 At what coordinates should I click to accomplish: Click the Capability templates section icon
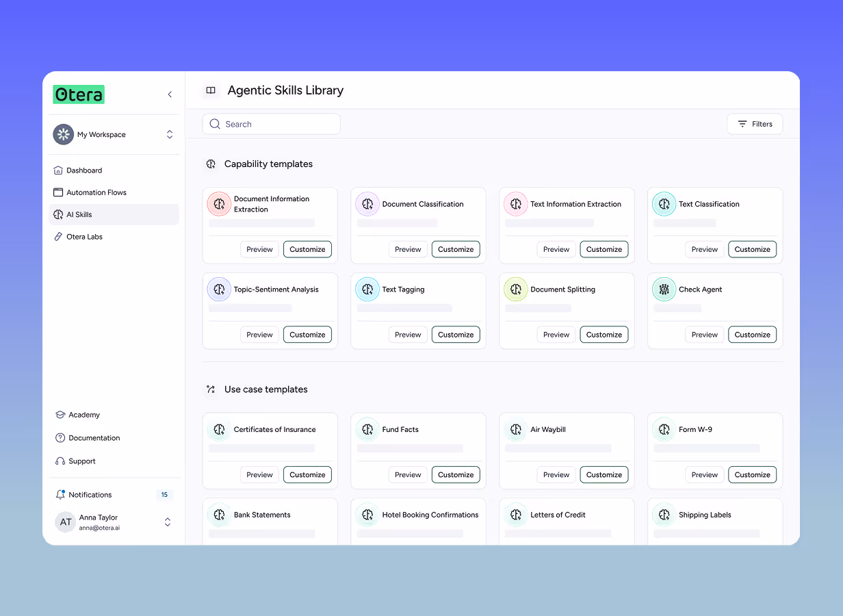point(211,164)
